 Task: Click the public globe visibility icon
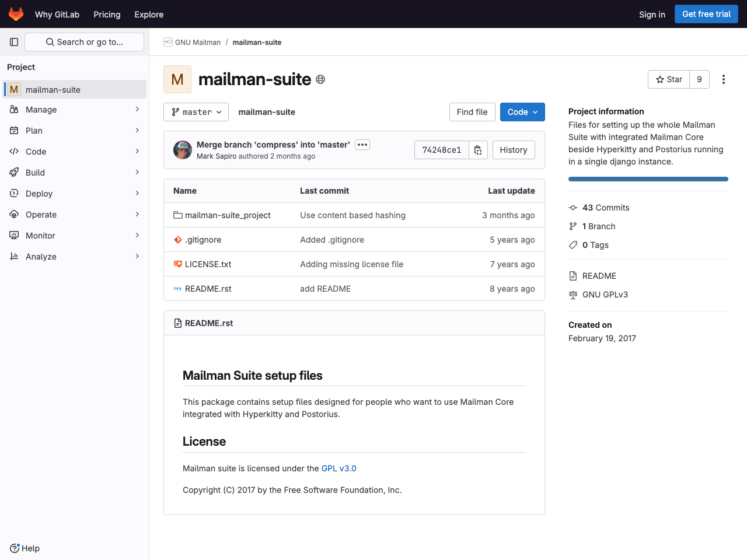pyautogui.click(x=320, y=79)
